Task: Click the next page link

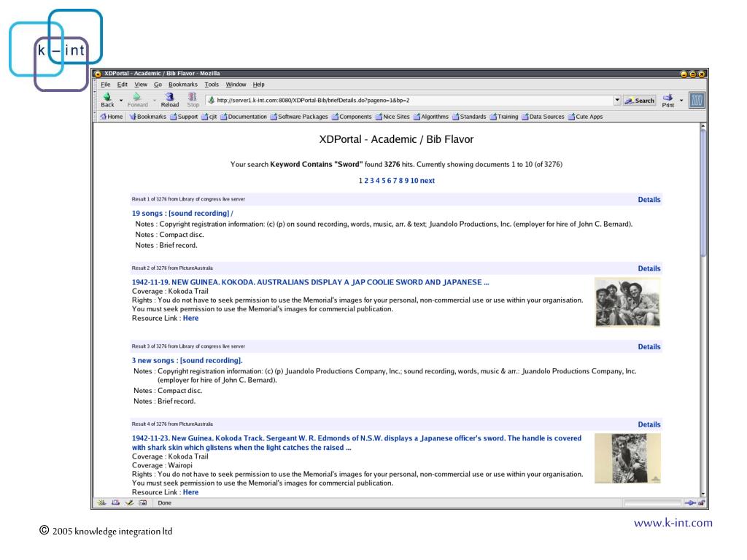Action: [427, 181]
